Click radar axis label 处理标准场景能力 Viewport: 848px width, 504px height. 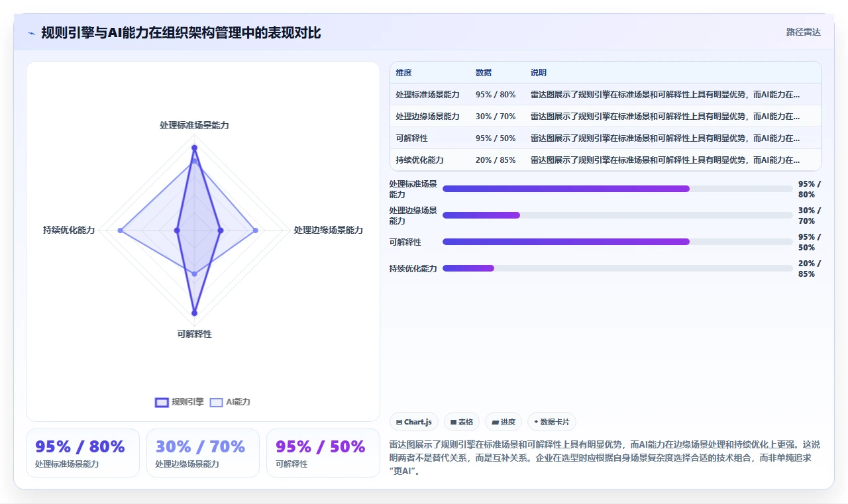pyautogui.click(x=194, y=125)
